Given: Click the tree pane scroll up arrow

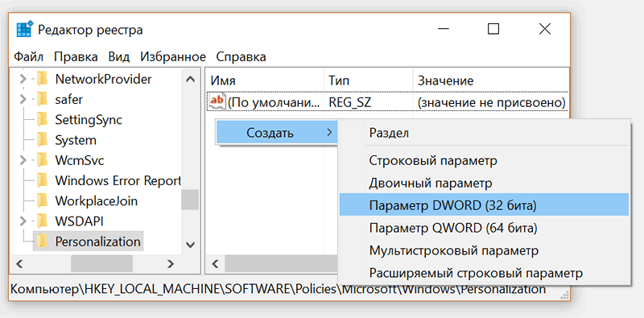Looking at the screenshot, I should [x=190, y=79].
